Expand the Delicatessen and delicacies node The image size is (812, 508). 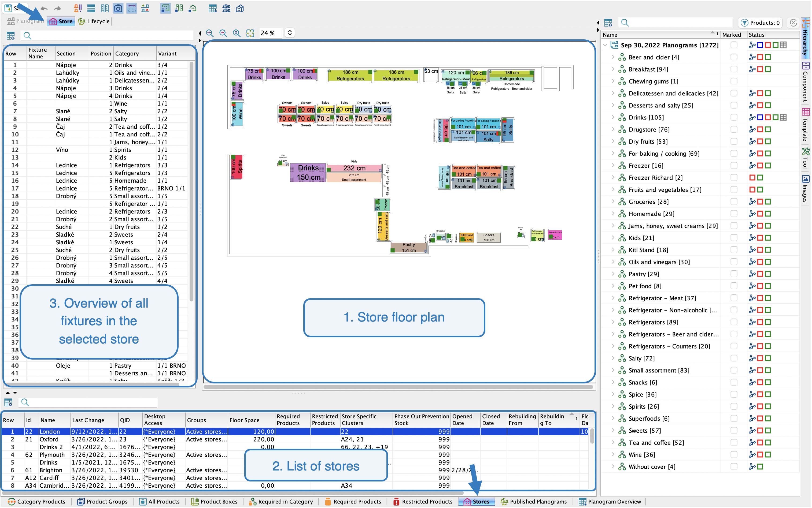pyautogui.click(x=613, y=94)
